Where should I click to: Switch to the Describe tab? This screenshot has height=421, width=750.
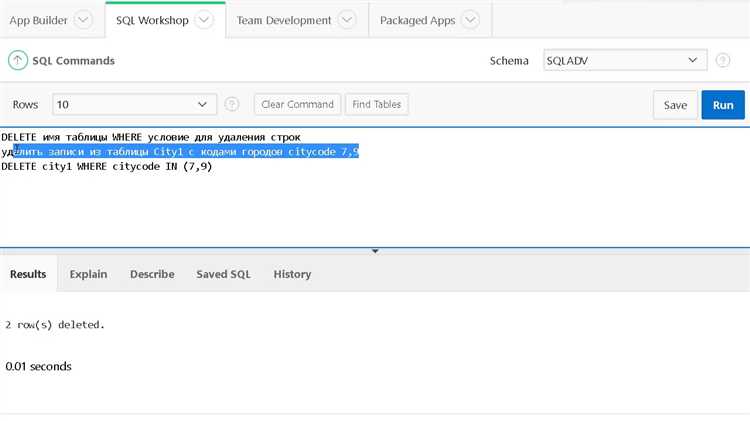coord(152,274)
